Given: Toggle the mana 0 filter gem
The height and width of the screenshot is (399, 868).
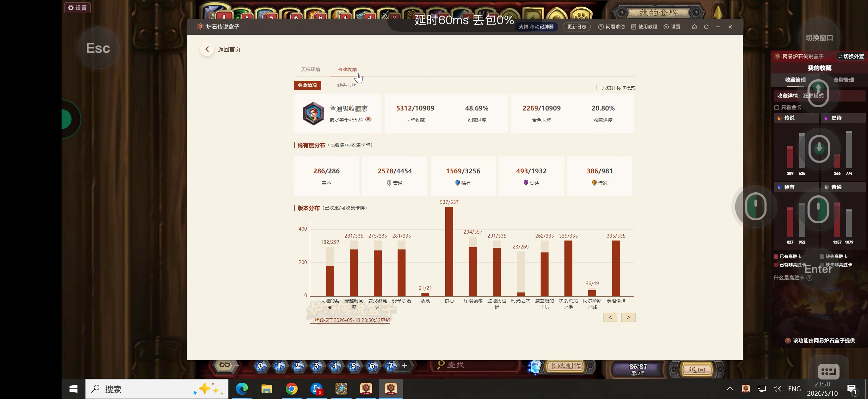Looking at the screenshot, I should (x=261, y=366).
